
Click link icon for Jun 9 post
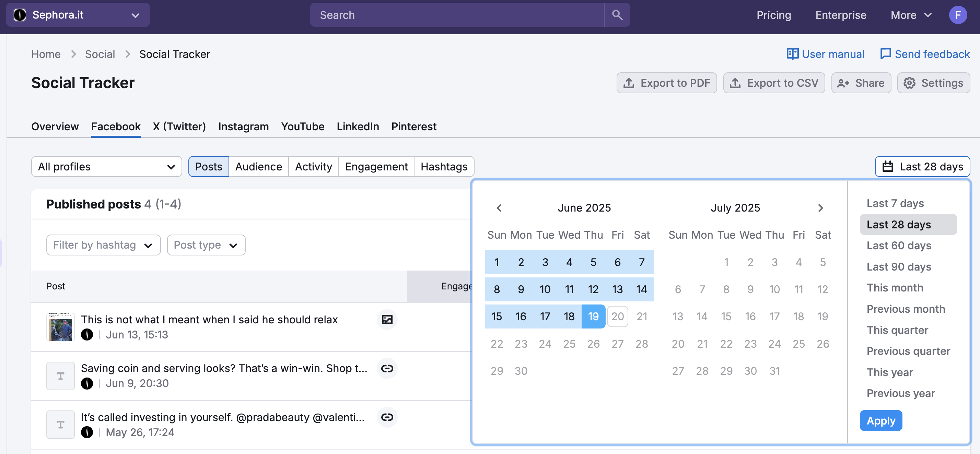(x=387, y=368)
